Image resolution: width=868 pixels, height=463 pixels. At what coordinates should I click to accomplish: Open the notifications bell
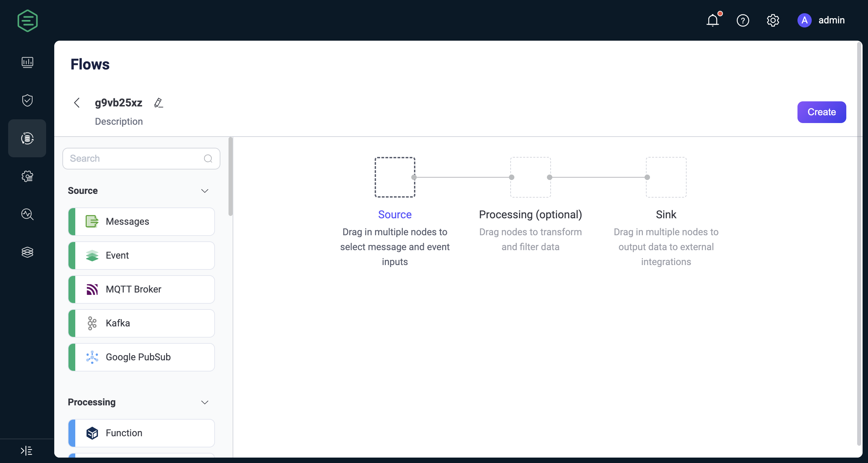(x=713, y=20)
